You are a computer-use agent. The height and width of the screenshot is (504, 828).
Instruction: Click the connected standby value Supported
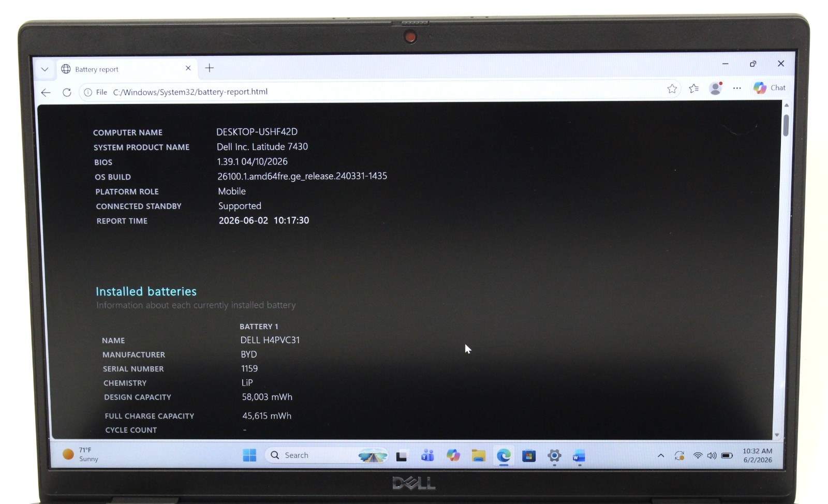[x=240, y=206]
